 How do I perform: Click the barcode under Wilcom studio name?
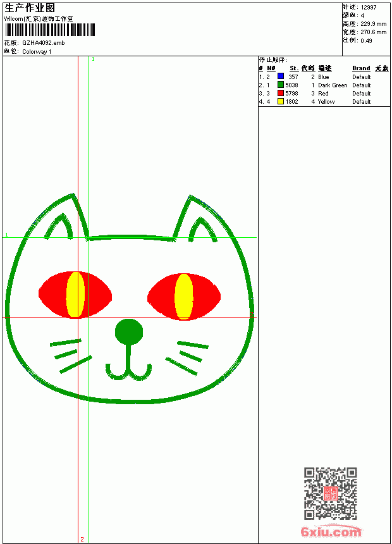point(49,30)
